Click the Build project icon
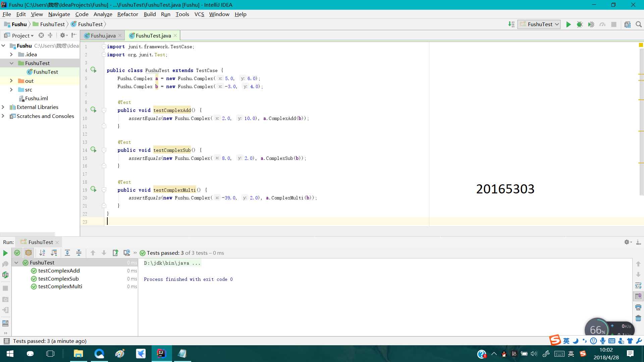The width and height of the screenshot is (644, 362). click(511, 24)
